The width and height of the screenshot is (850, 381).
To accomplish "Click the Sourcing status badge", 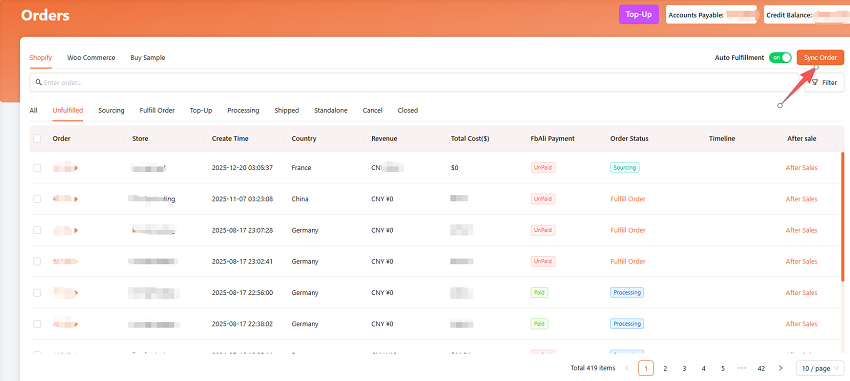I will coord(624,168).
